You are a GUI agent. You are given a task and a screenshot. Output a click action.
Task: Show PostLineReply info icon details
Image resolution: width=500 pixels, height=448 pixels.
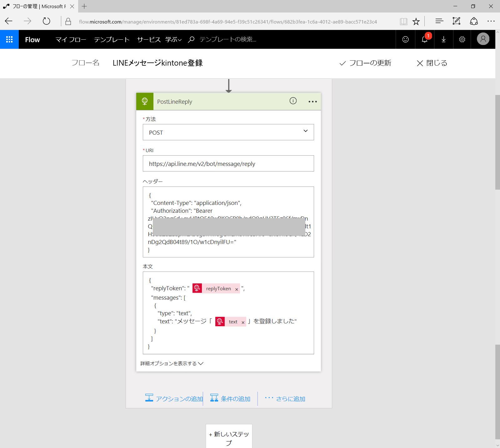click(x=293, y=101)
